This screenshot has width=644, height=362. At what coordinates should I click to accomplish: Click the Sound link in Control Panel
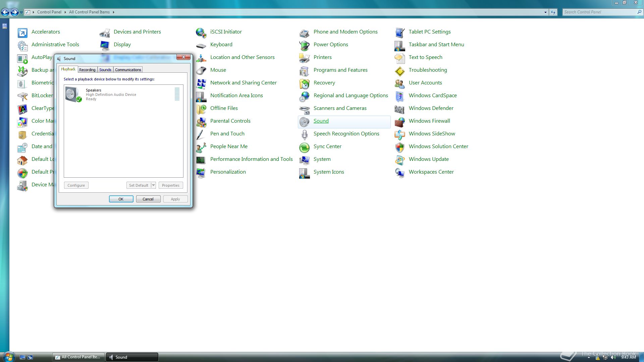321,121
